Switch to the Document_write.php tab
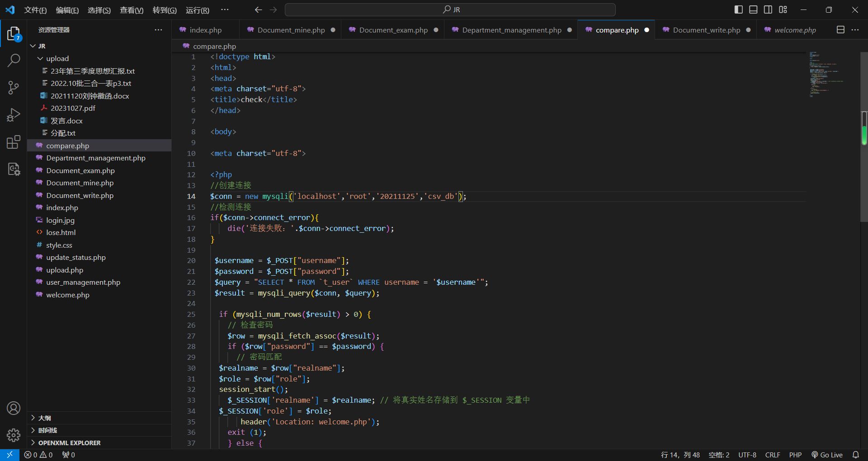The width and height of the screenshot is (868, 461). click(x=706, y=30)
